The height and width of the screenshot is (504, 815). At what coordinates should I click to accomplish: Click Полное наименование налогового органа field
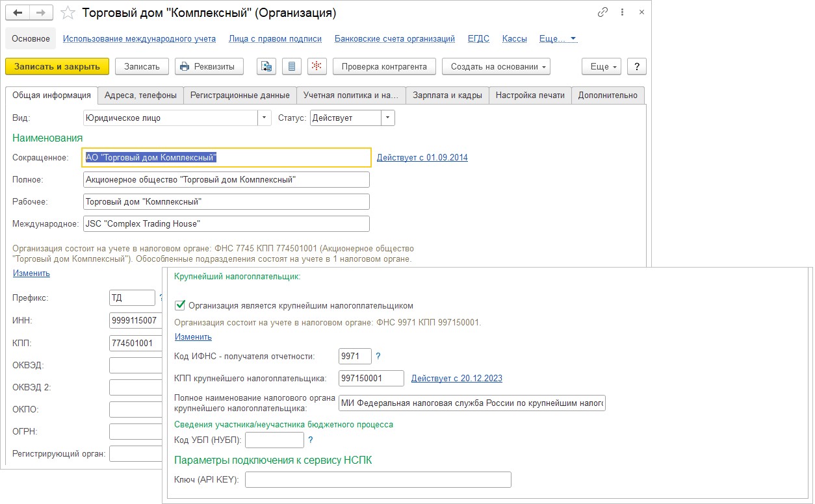pos(472,403)
